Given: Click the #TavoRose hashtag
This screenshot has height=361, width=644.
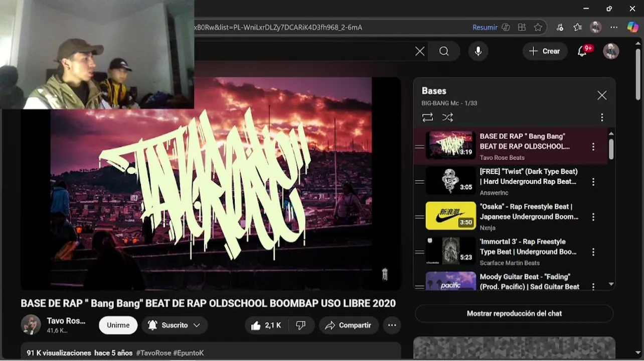Looking at the screenshot, I should click(153, 353).
